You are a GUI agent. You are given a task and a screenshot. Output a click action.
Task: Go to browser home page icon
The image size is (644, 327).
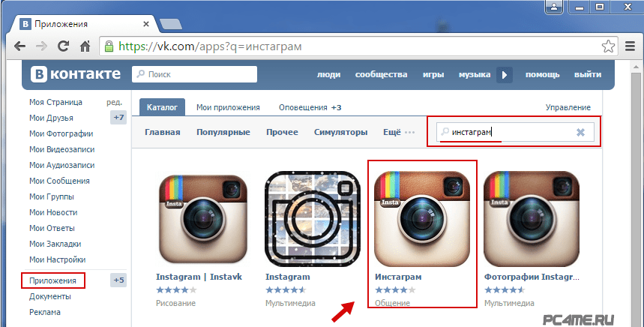coord(85,46)
